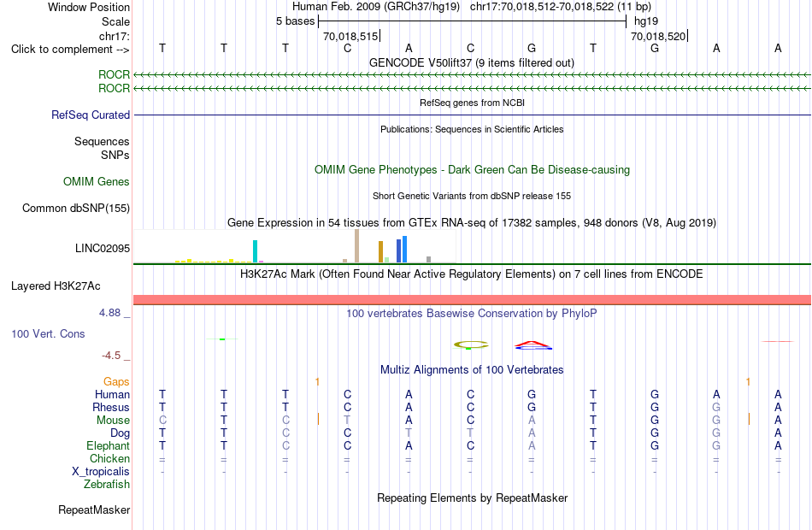The width and height of the screenshot is (812, 530).
Task: Open the second ROCR gene label
Action: [x=114, y=89]
